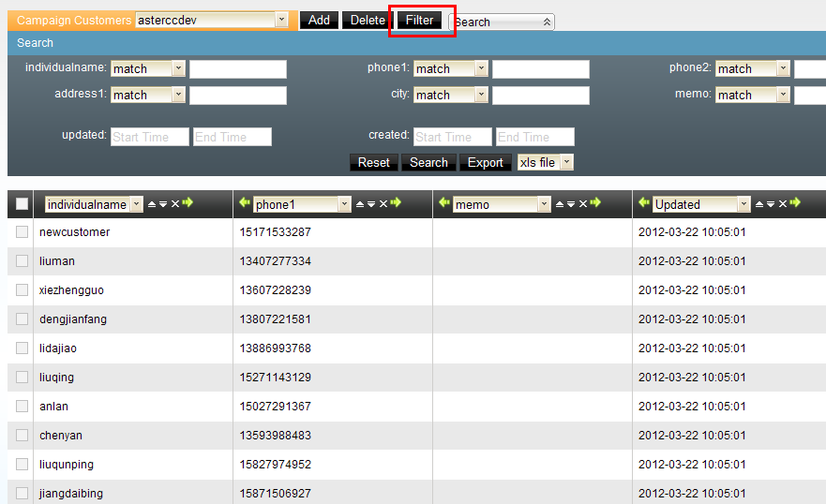
Task: Expand the city match type dropdown
Action: [481, 95]
